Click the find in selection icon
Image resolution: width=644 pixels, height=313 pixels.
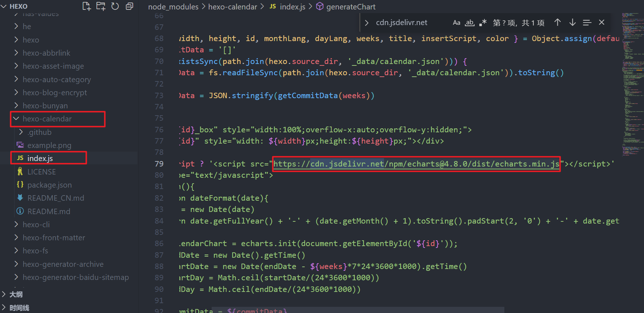pyautogui.click(x=587, y=23)
